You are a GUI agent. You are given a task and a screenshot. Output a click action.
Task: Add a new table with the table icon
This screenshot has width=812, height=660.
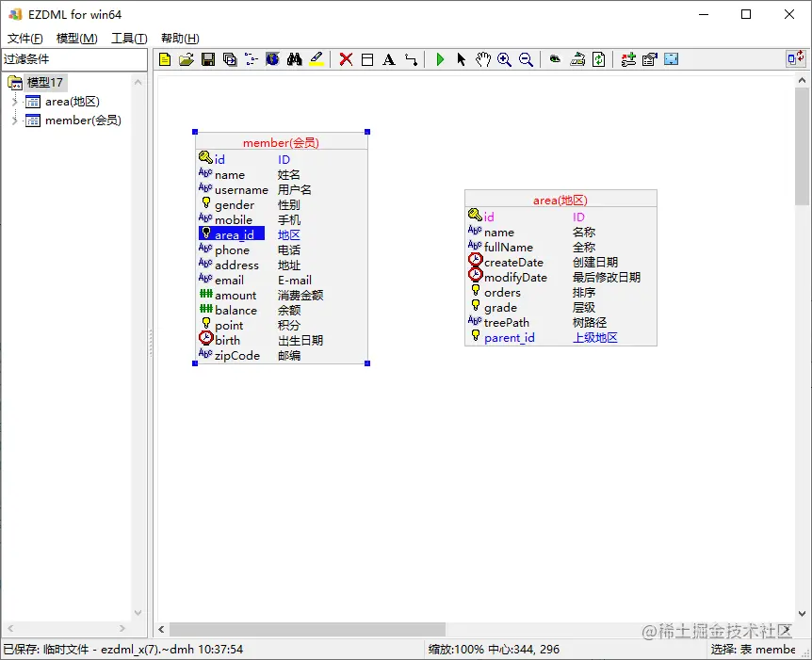tap(367, 59)
